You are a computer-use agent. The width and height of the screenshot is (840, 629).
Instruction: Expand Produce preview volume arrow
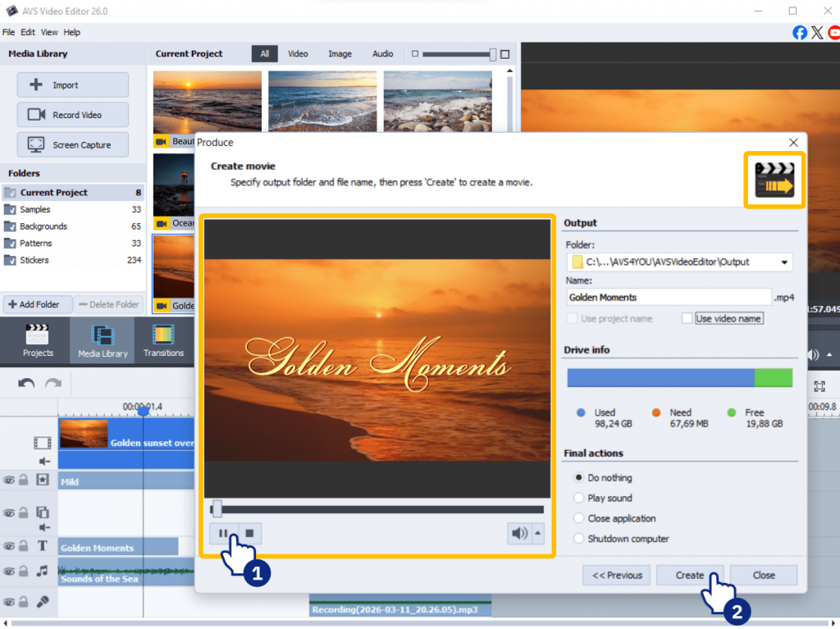538,533
